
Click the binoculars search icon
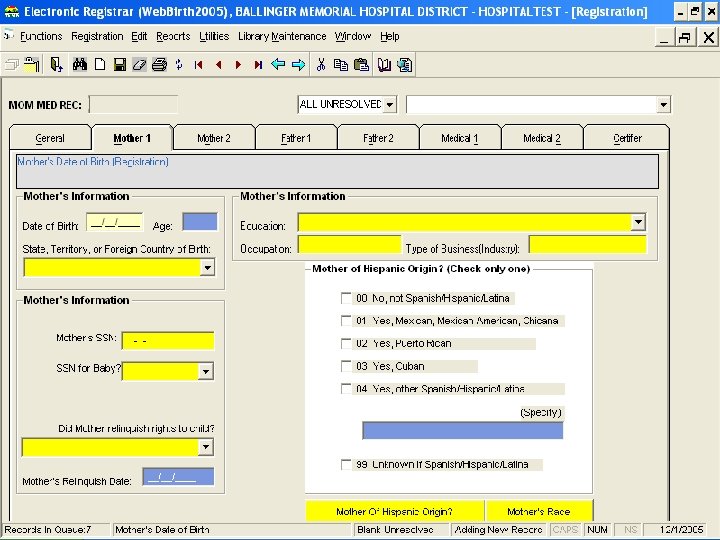[79, 65]
